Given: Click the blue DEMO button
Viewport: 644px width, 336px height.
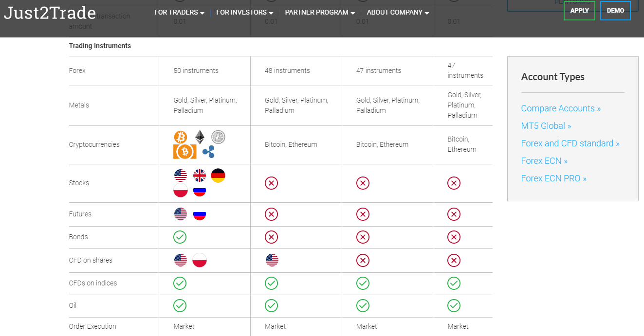Looking at the screenshot, I should pos(615,11).
